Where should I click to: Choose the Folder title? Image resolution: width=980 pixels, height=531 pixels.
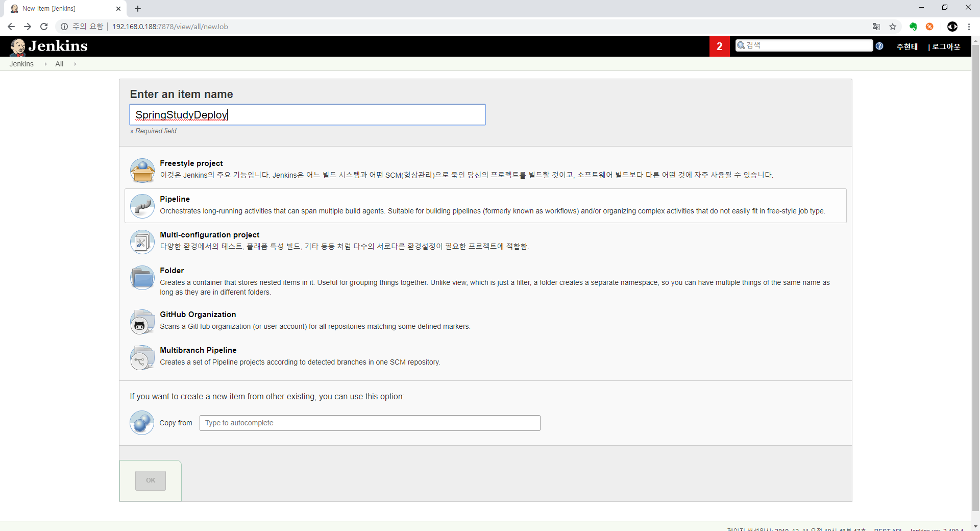[171, 271]
